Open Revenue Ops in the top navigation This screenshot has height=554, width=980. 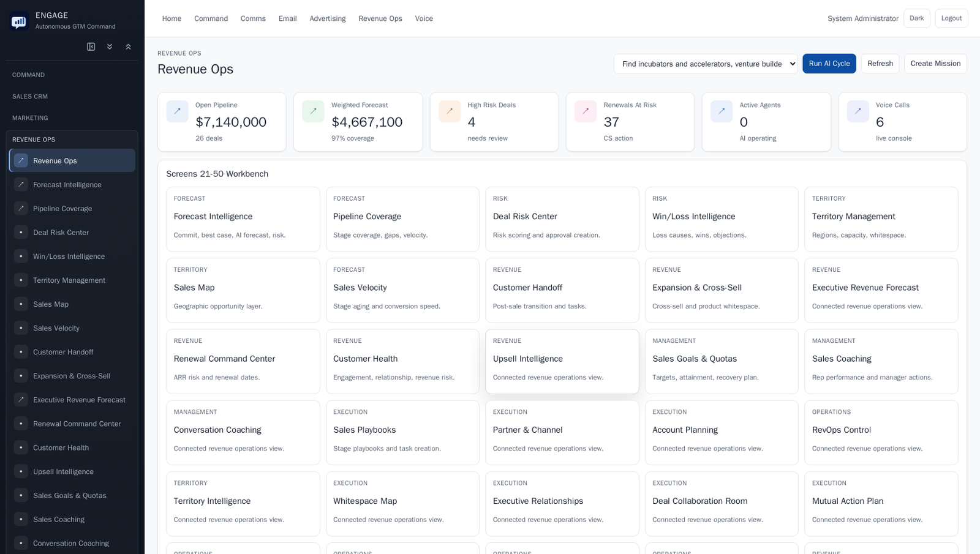point(380,18)
